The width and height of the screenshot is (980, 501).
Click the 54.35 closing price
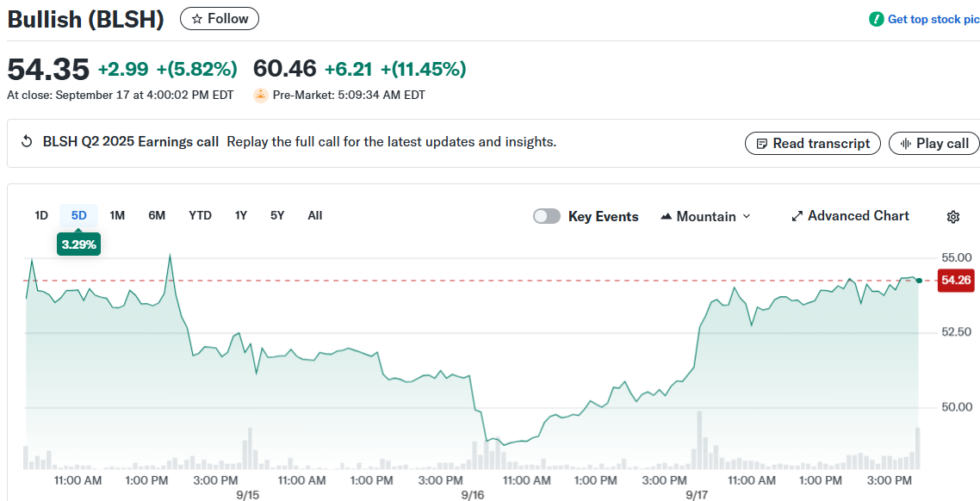pyautogui.click(x=48, y=69)
